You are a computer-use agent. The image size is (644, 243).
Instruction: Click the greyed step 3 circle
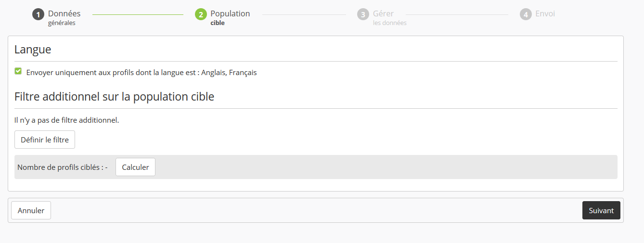click(363, 14)
